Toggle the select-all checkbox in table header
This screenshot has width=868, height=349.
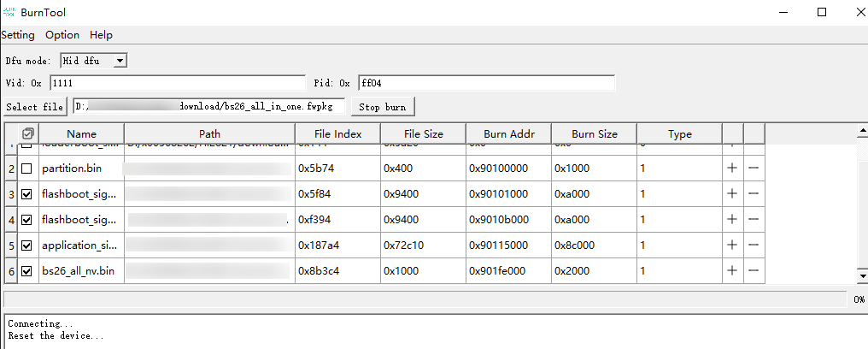[x=28, y=133]
